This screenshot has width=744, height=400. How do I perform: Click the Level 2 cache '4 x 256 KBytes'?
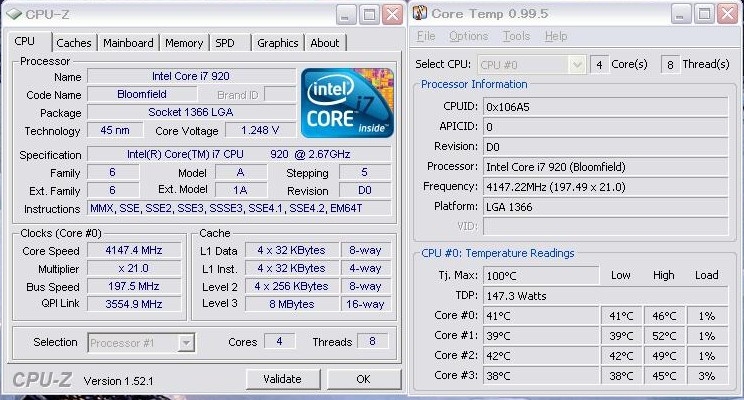(x=292, y=286)
